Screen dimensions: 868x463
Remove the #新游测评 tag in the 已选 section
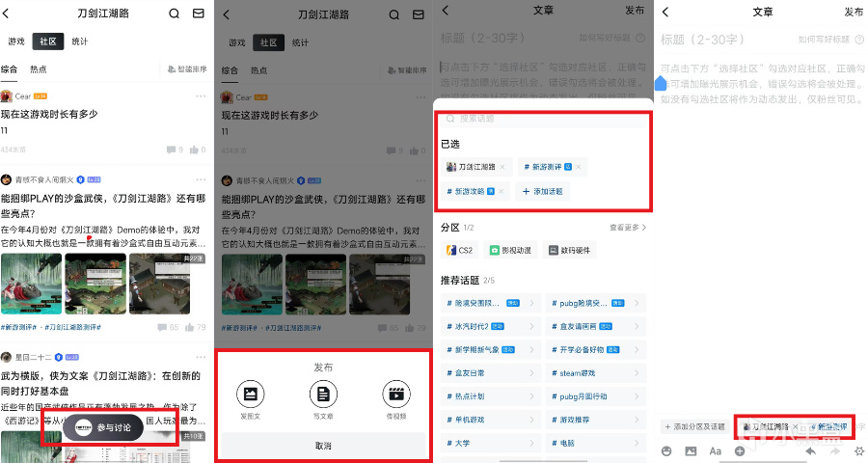point(579,167)
